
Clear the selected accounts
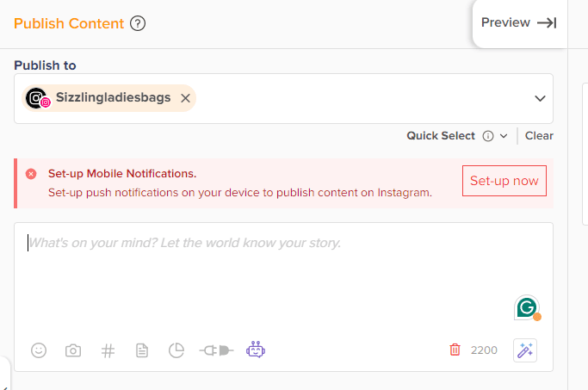539,136
